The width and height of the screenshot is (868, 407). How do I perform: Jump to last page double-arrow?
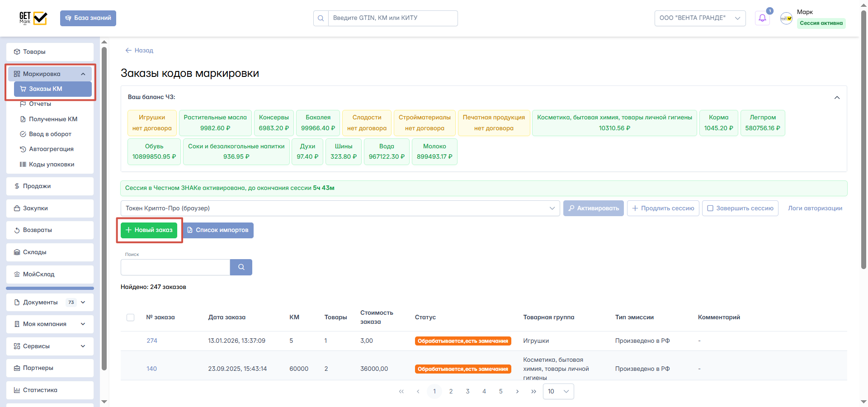533,392
